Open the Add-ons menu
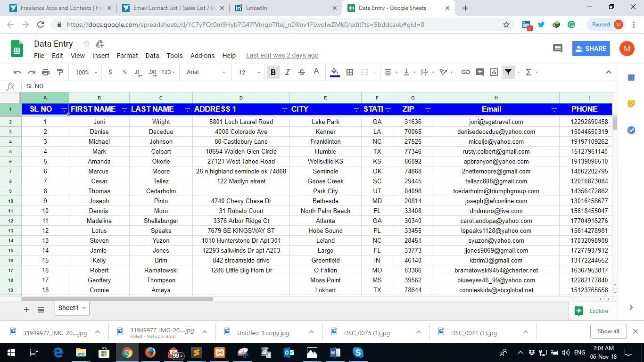The height and width of the screenshot is (362, 644). point(203,56)
